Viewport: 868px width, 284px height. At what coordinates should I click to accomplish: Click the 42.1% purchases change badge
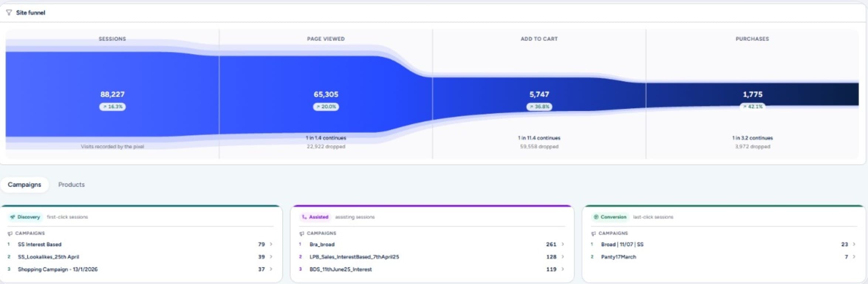point(753,107)
